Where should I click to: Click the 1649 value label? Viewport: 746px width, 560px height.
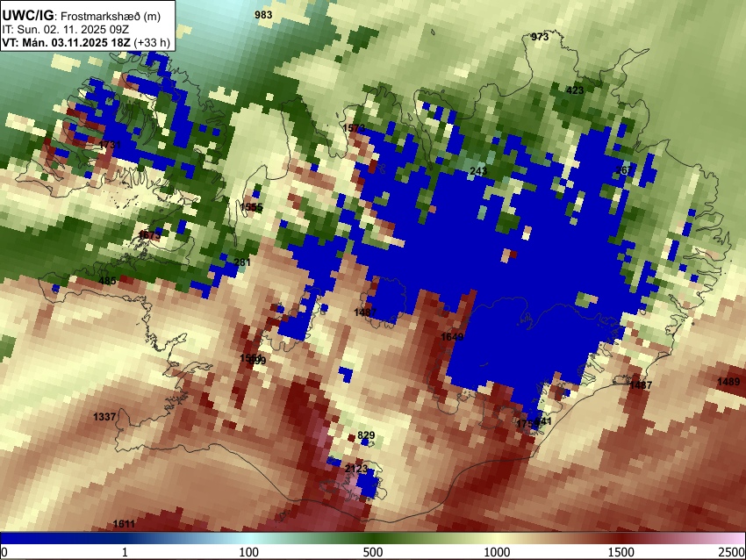452,337
